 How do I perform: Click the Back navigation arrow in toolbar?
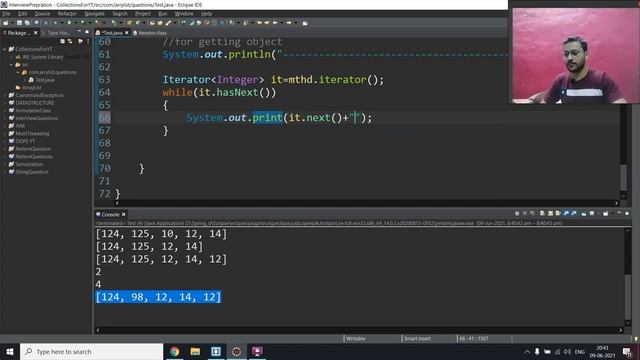(x=275, y=23)
